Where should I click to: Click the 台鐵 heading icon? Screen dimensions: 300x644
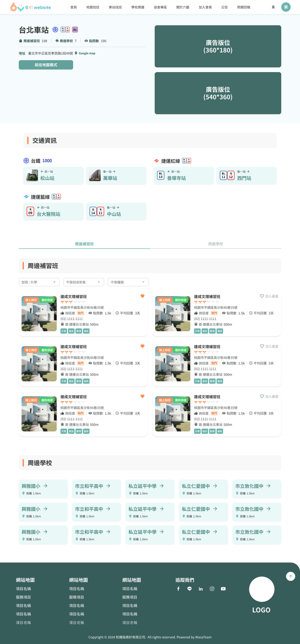tap(26, 161)
